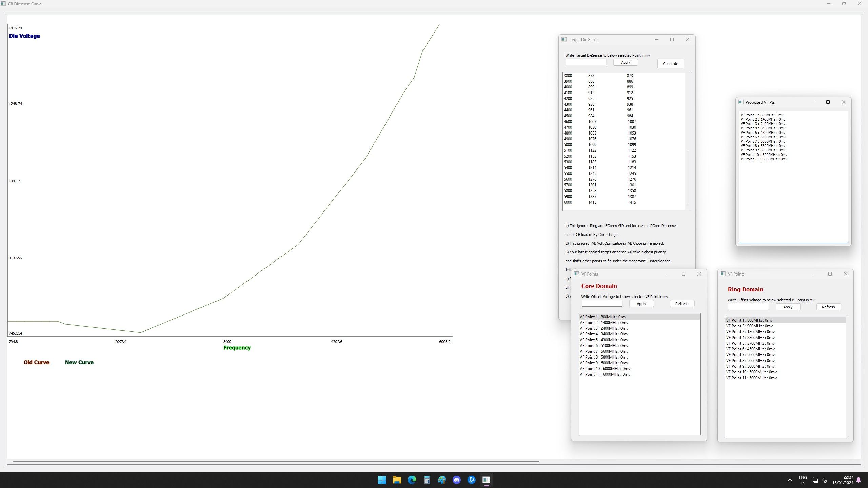Viewport: 868px width, 488px height.
Task: Select Core VF Point 5 : 4300MHz
Action: pyautogui.click(x=604, y=340)
